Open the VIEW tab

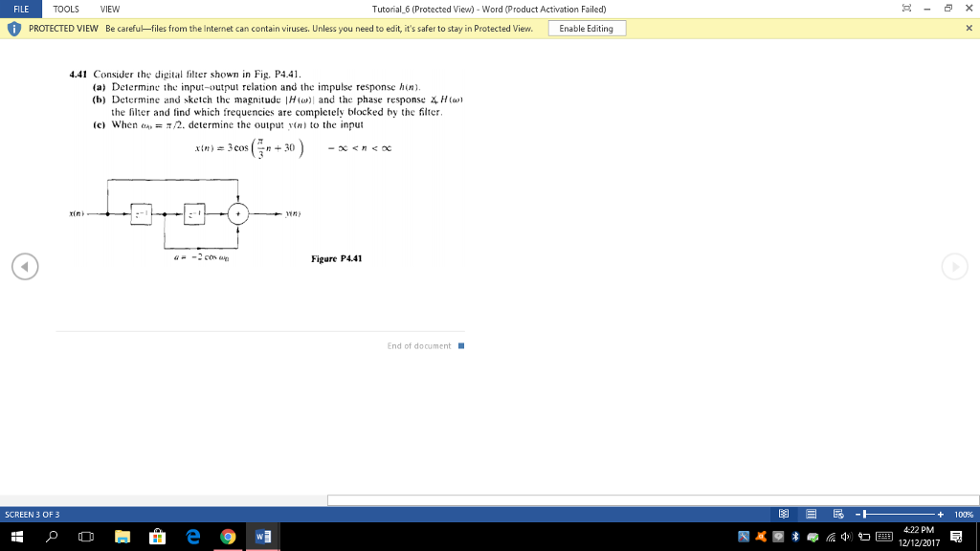(108, 9)
